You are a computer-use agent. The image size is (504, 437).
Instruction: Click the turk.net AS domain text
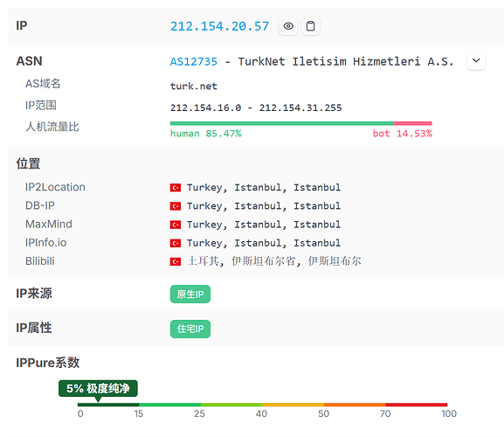tap(194, 87)
